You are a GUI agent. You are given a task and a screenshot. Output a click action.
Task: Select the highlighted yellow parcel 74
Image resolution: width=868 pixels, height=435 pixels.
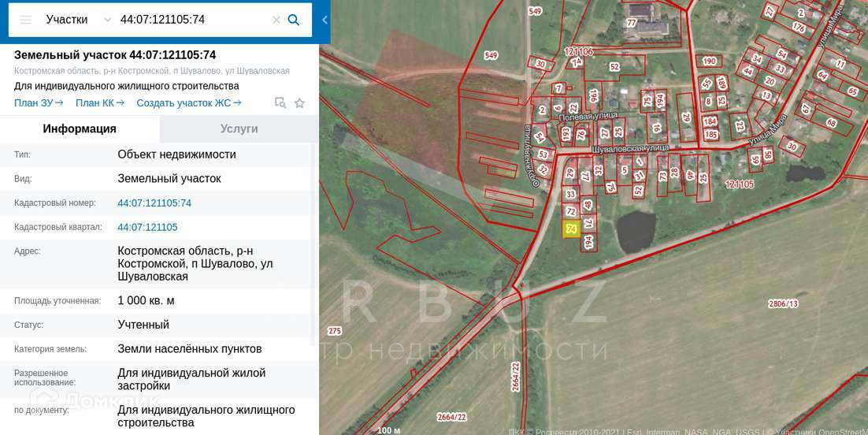[571, 229]
